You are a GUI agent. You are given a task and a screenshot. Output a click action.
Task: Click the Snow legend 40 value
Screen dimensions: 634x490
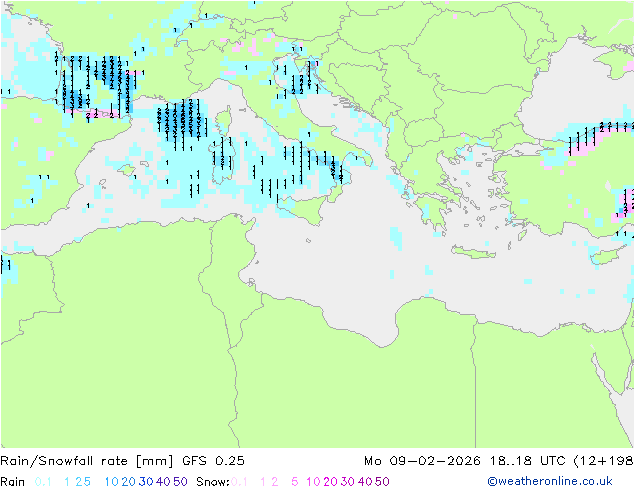pos(365,482)
